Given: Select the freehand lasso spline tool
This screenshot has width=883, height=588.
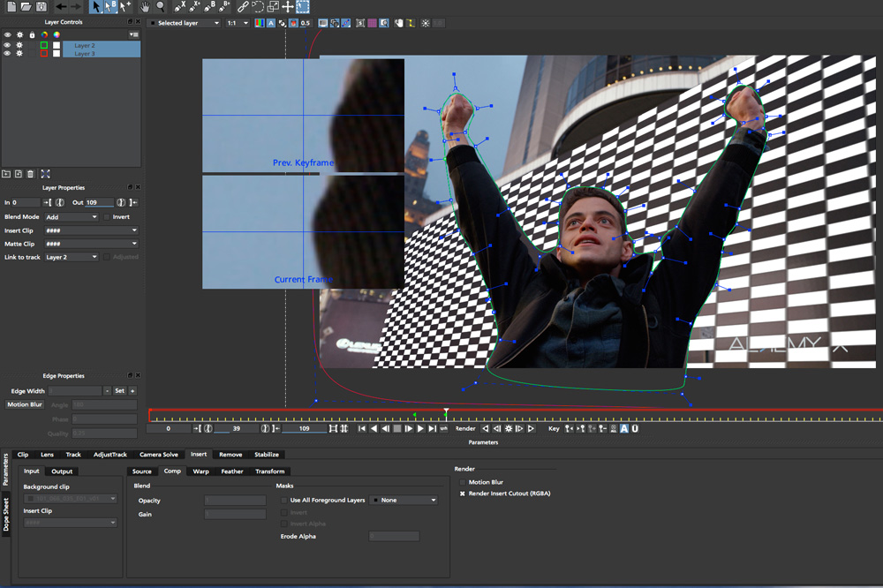Looking at the screenshot, I should [257, 7].
